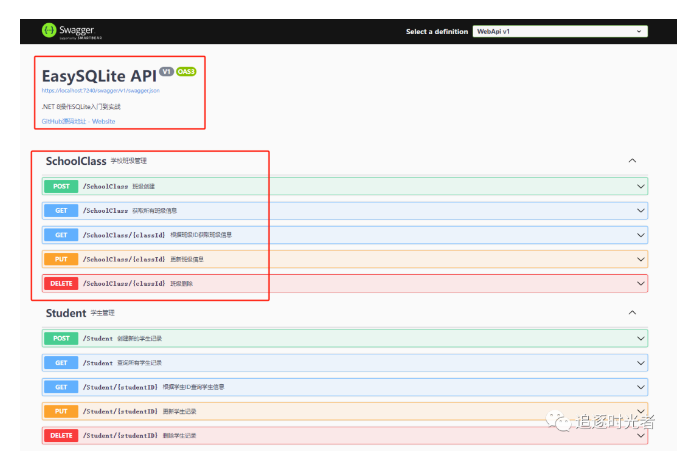Click the POST /Student path text
This screenshot has height=461, width=689.
98,338
